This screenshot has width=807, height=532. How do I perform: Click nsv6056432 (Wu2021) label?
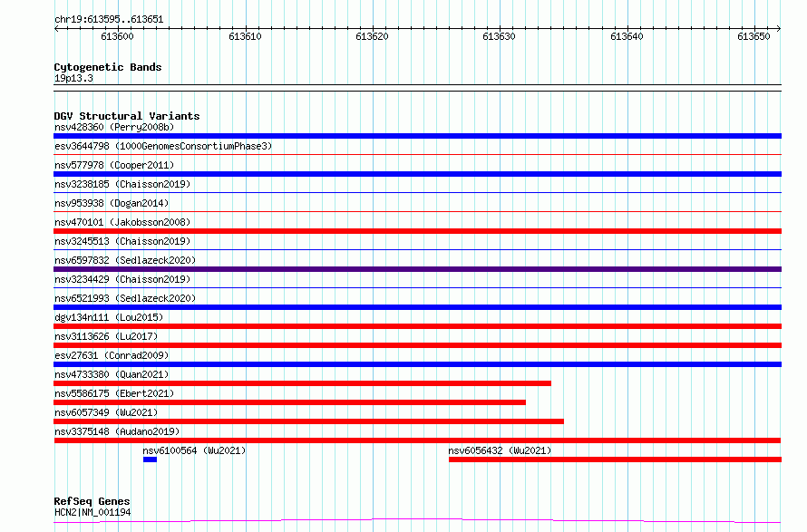coord(500,450)
